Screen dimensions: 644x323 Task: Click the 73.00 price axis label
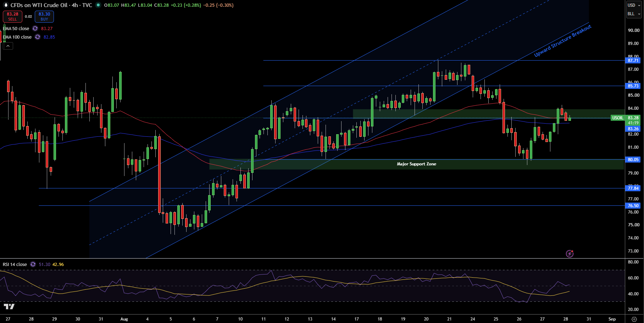[x=633, y=251]
